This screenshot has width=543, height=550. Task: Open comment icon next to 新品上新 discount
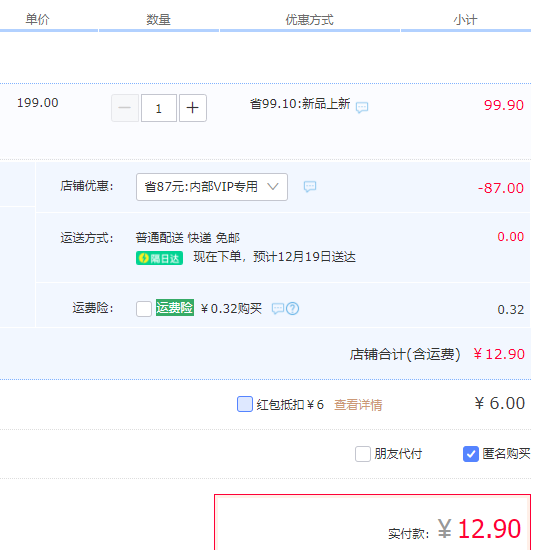pyautogui.click(x=362, y=107)
